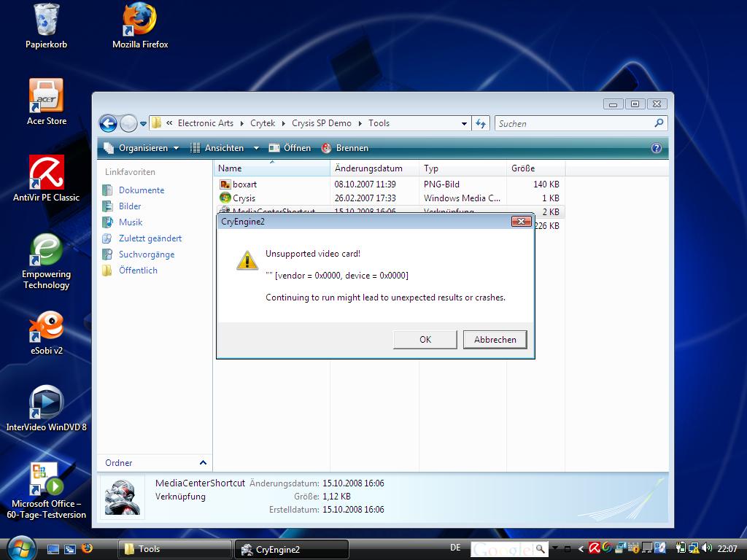Open Zuletzt geändert in Linkfavoriten

pos(142,238)
